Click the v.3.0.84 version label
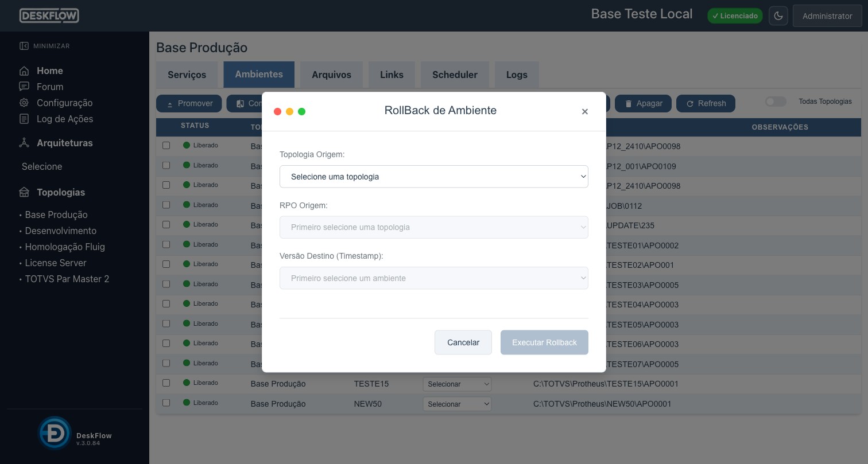The width and height of the screenshot is (868, 464). [88, 443]
